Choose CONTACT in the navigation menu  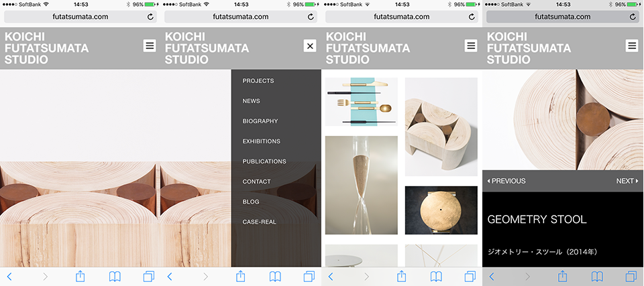[256, 182]
